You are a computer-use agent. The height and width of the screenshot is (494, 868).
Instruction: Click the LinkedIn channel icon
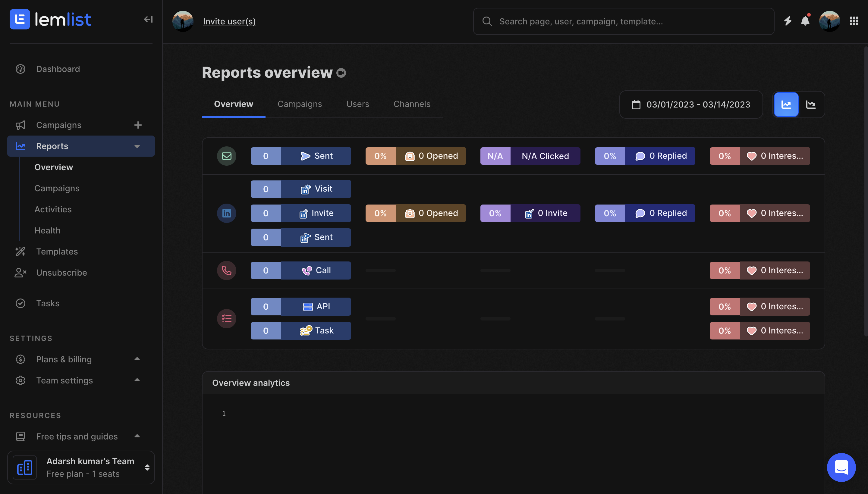point(226,213)
